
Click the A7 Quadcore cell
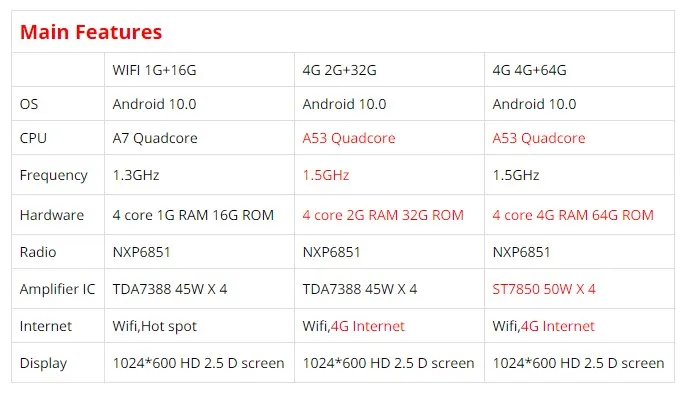pyautogui.click(x=155, y=138)
